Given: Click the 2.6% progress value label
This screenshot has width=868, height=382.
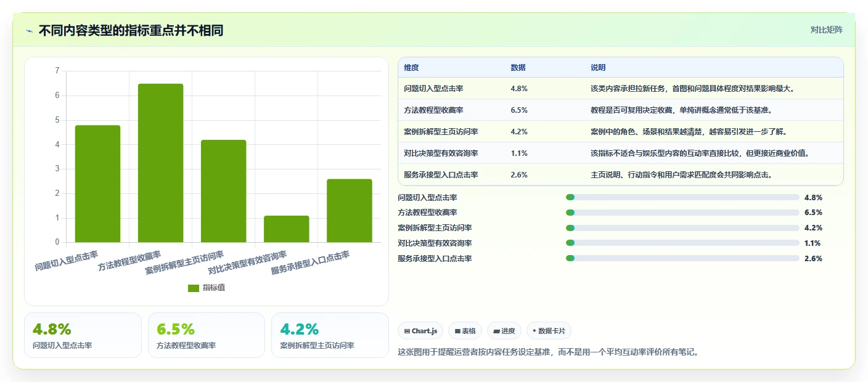Looking at the screenshot, I should pyautogui.click(x=813, y=259).
